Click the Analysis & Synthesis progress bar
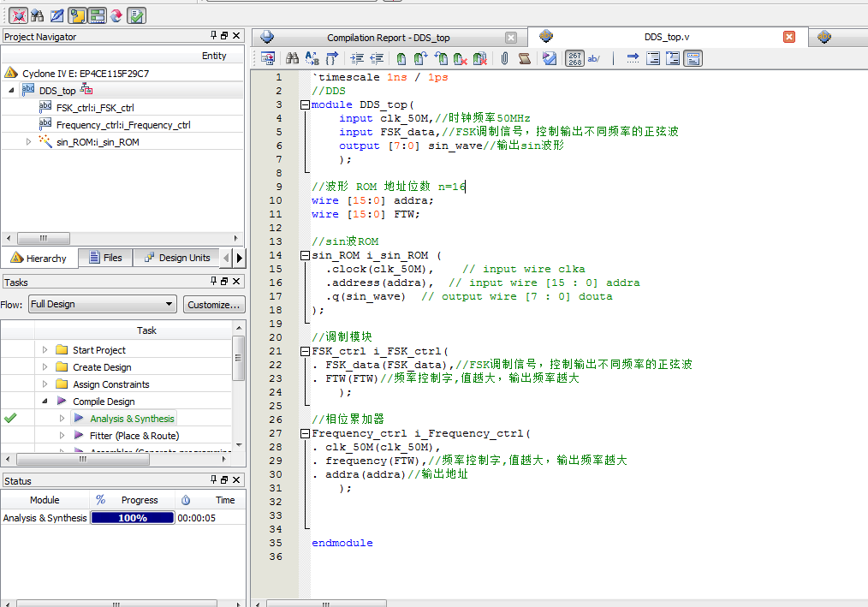The width and height of the screenshot is (868, 607). tap(133, 518)
